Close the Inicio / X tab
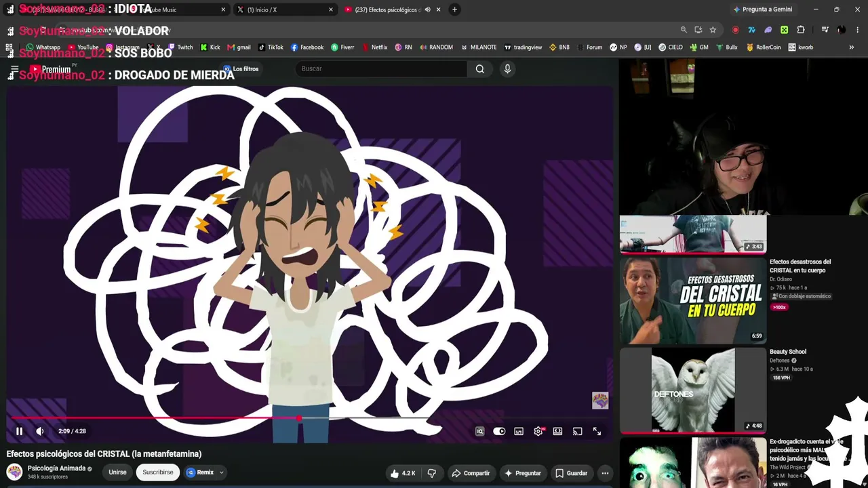 tap(331, 9)
